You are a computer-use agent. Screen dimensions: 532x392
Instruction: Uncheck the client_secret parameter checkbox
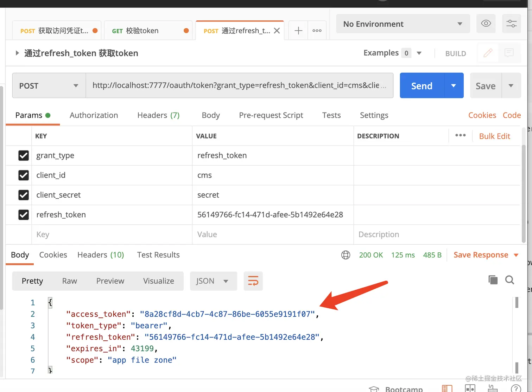[x=24, y=195]
